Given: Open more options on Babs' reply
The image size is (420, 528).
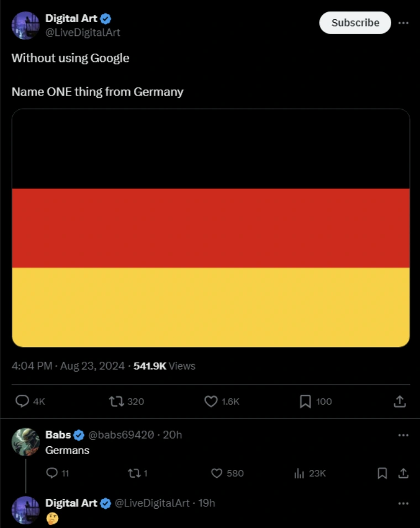Looking at the screenshot, I should [403, 435].
